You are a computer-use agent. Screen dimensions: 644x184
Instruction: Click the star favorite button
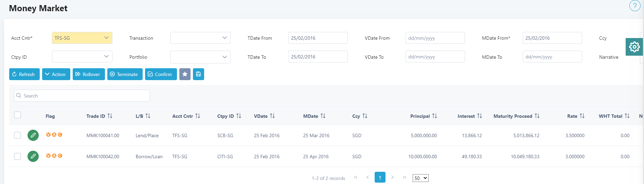click(185, 74)
